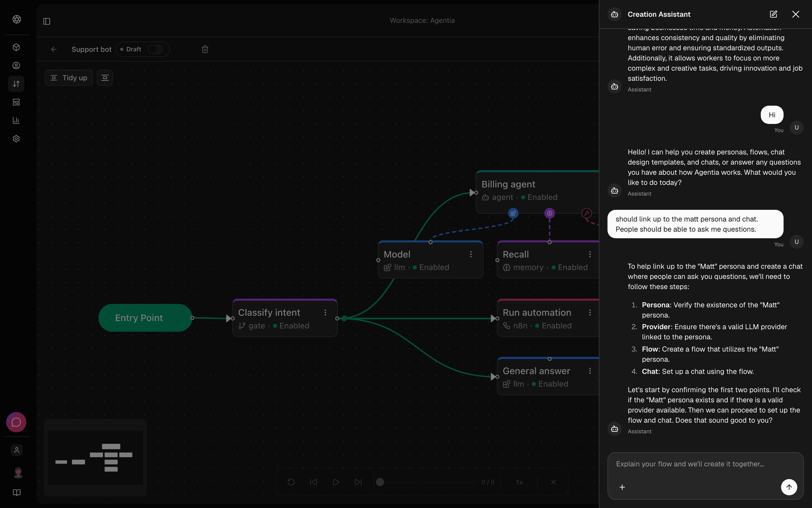This screenshot has height=508, width=812.
Task: Open the templates layout icon in sidebar
Action: point(16,102)
